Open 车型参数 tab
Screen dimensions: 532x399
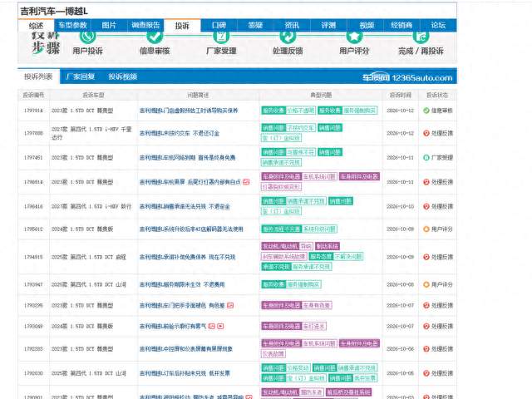click(72, 25)
